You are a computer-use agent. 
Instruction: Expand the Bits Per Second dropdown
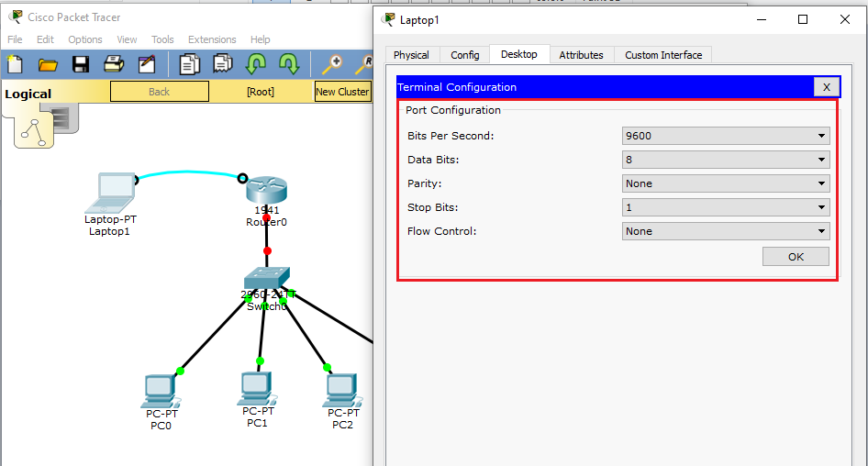click(x=726, y=136)
